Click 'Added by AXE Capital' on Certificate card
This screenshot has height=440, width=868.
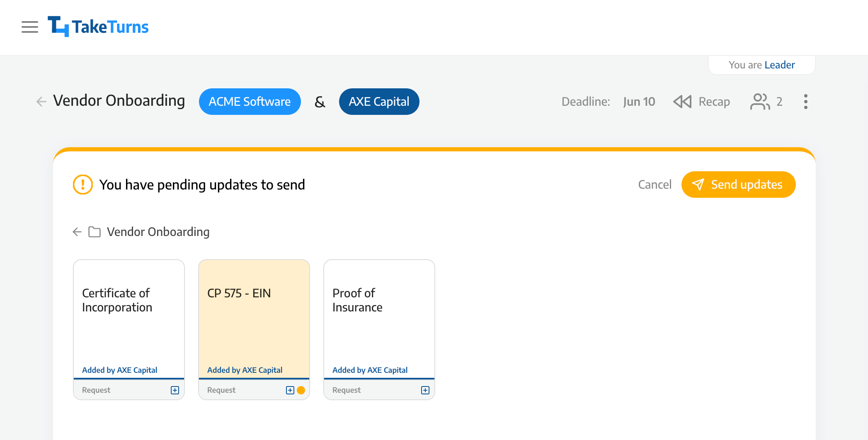[119, 370]
